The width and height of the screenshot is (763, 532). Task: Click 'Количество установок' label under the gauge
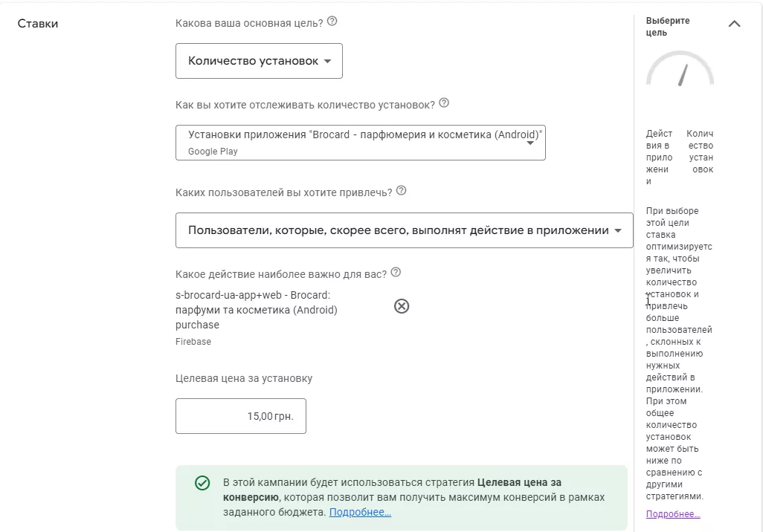click(x=699, y=152)
